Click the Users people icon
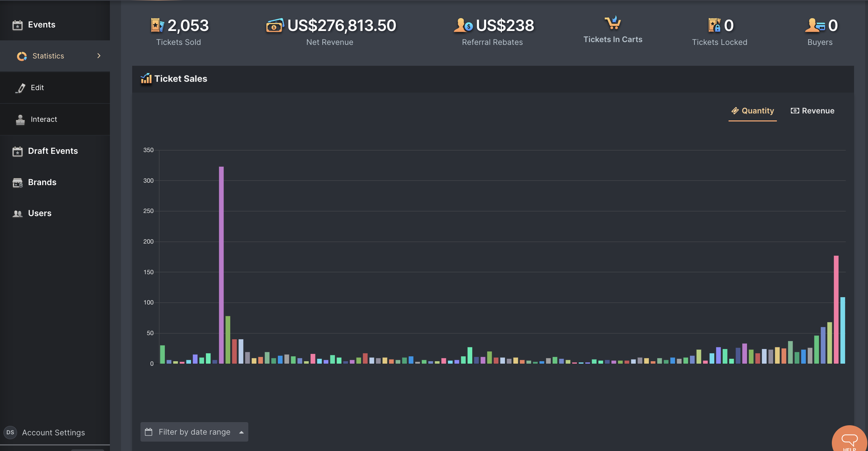 tap(17, 214)
